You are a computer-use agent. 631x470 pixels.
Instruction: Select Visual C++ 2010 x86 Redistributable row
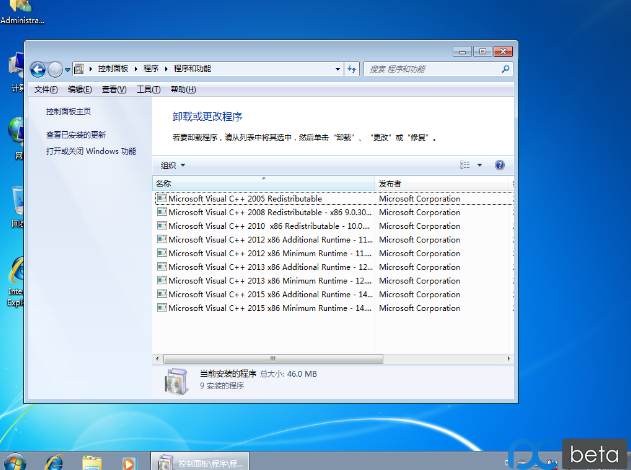[x=334, y=226]
